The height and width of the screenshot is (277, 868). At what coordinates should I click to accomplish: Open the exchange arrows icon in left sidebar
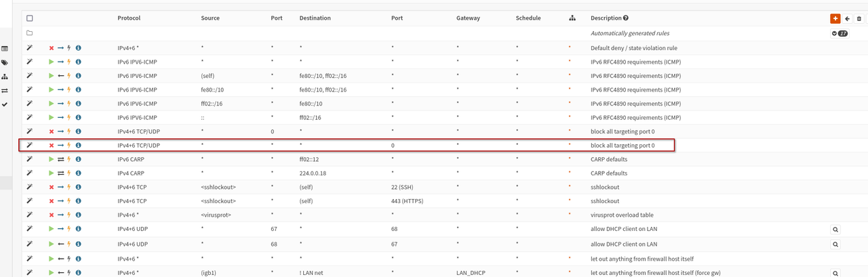pyautogui.click(x=5, y=90)
